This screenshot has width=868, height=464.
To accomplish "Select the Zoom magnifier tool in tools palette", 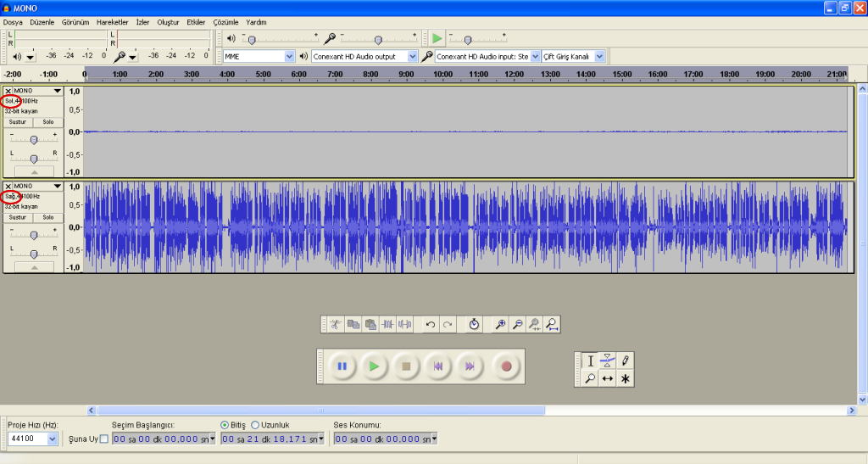I will (x=590, y=378).
